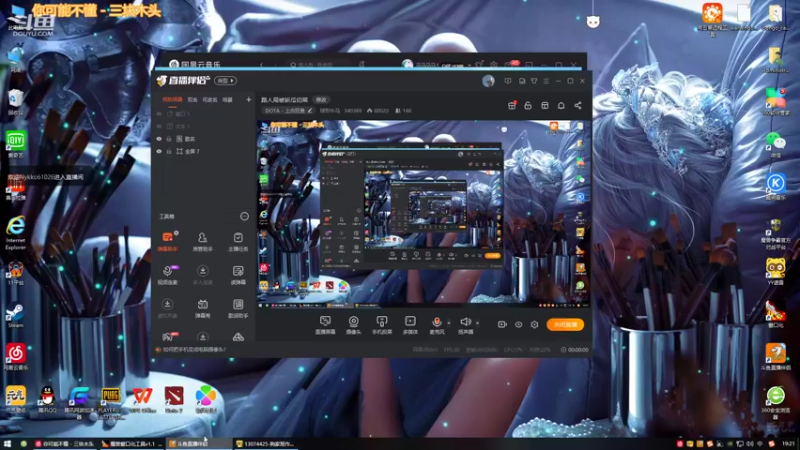Mute the 麦克风 microphone

click(437, 324)
